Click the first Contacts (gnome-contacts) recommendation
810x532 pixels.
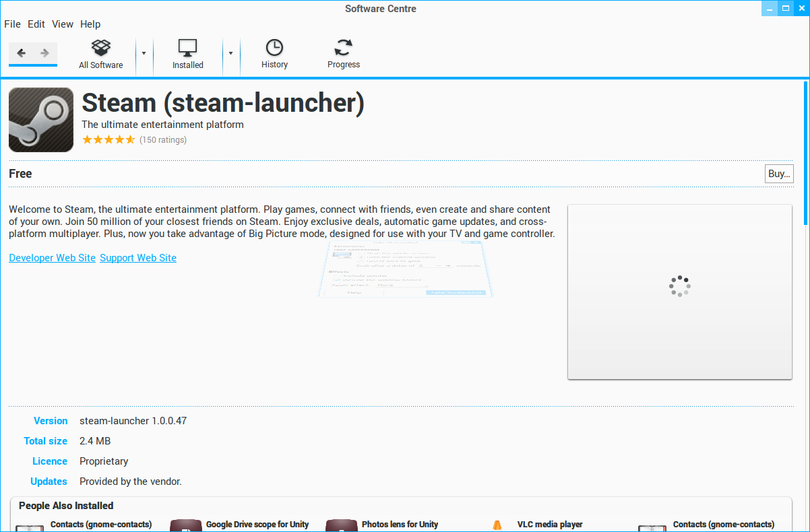(101, 524)
